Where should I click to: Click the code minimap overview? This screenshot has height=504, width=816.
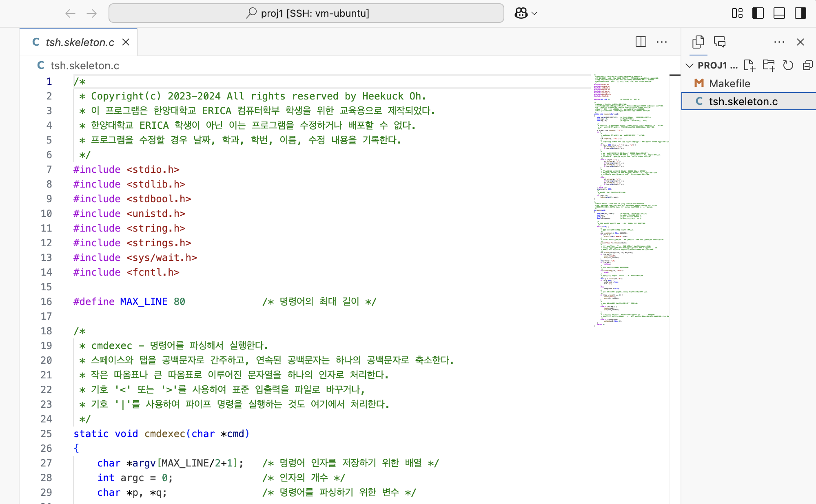(631, 200)
